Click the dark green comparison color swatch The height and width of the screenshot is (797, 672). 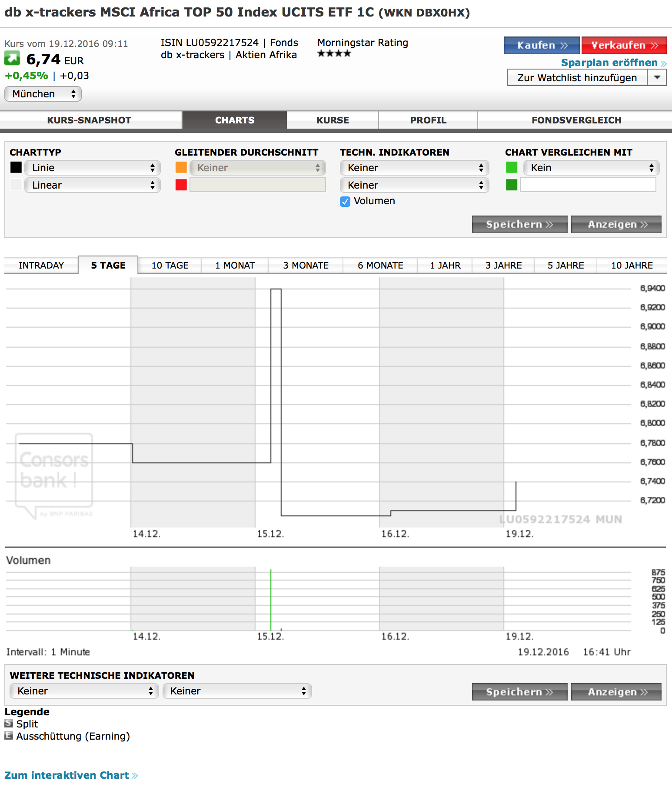click(512, 185)
